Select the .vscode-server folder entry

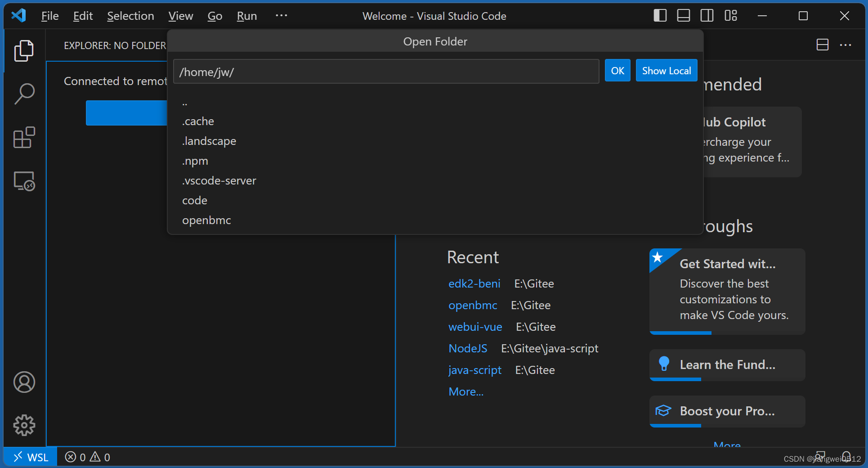click(435, 181)
